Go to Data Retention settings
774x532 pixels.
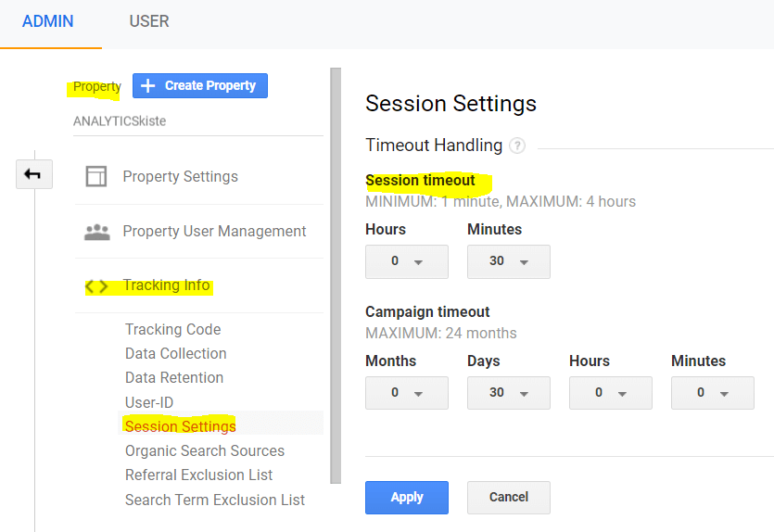click(x=174, y=377)
